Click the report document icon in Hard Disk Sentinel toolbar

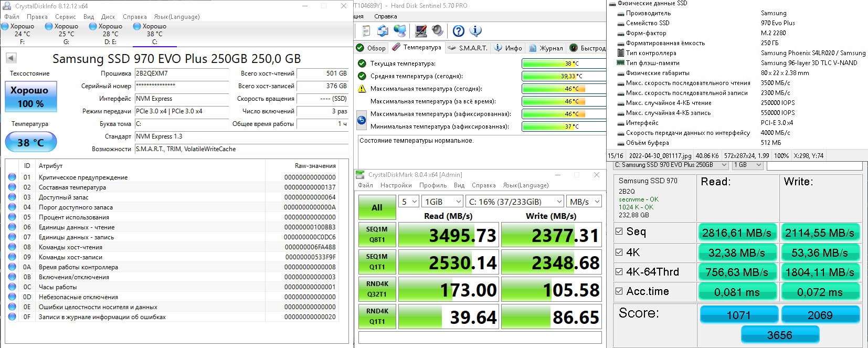[366, 31]
